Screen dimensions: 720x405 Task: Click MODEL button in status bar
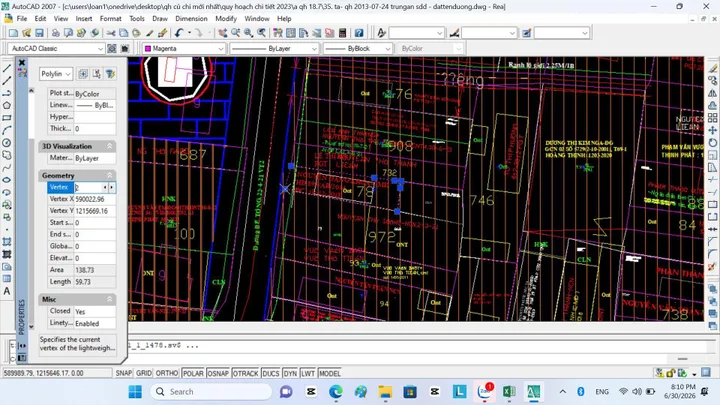[330, 373]
